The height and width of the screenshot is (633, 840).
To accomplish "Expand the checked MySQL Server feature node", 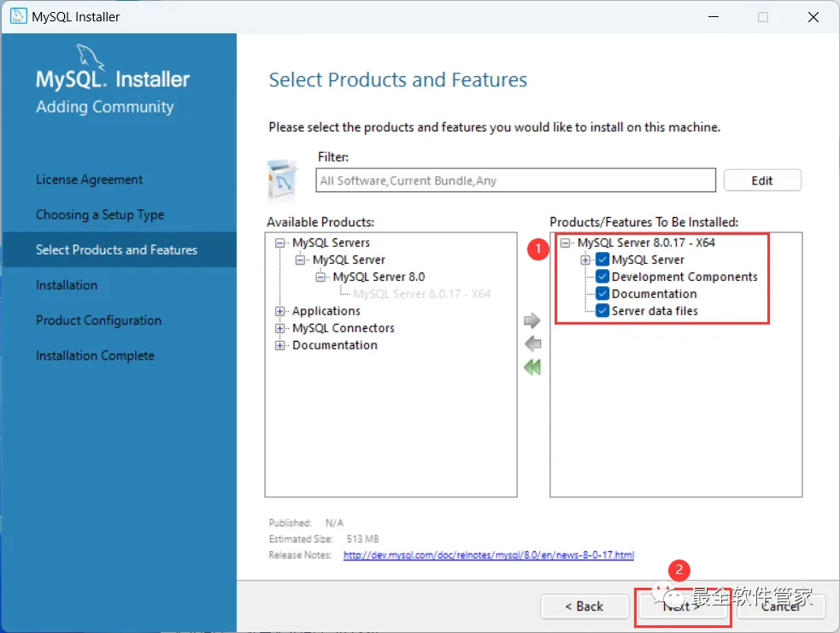I will pos(585,261).
